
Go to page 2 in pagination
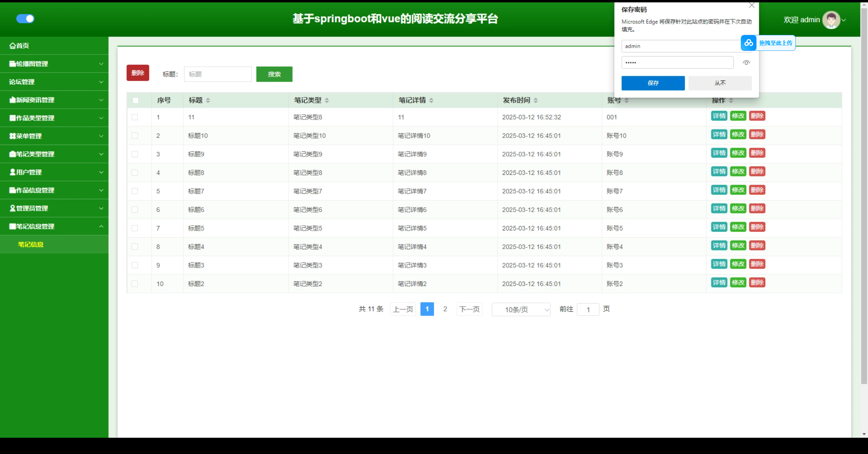[445, 309]
